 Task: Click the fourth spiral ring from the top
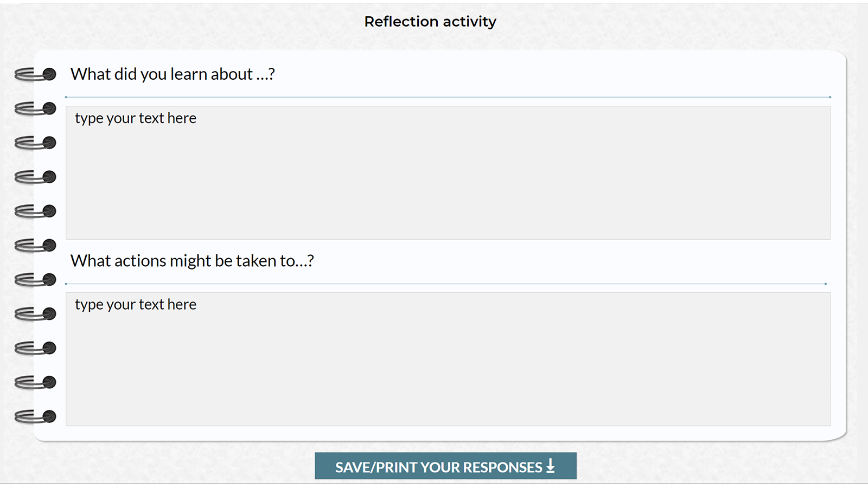click(x=35, y=177)
